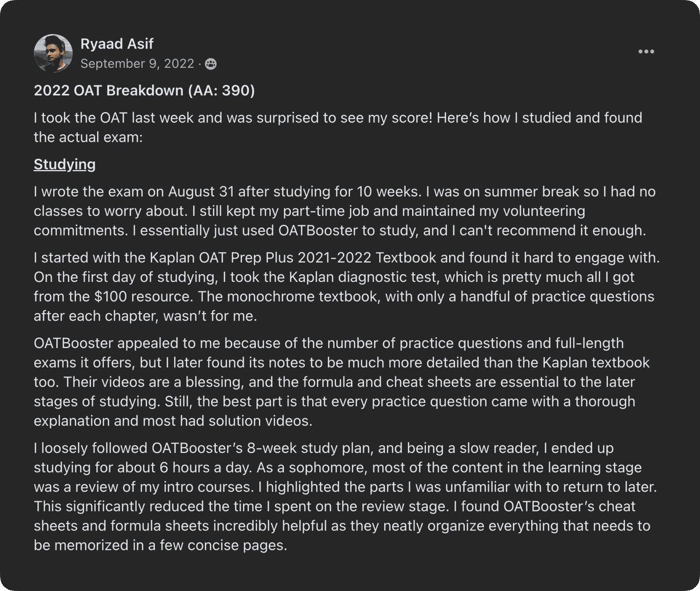Click the paragraph starting "I took the OAT"

tap(337, 127)
